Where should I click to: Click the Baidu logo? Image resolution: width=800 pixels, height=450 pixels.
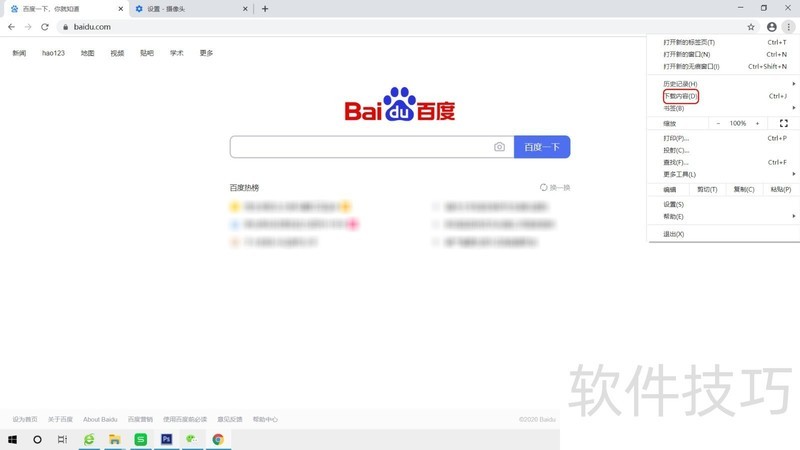(x=399, y=105)
